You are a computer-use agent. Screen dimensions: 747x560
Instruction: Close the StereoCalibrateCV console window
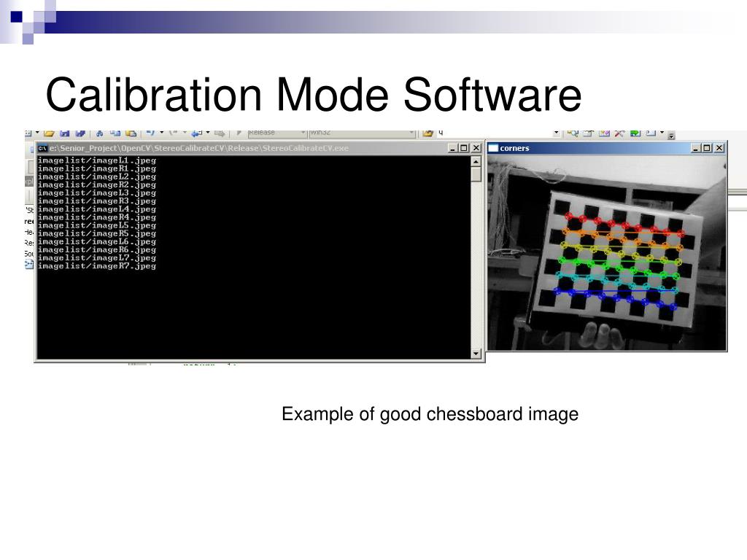coord(476,148)
